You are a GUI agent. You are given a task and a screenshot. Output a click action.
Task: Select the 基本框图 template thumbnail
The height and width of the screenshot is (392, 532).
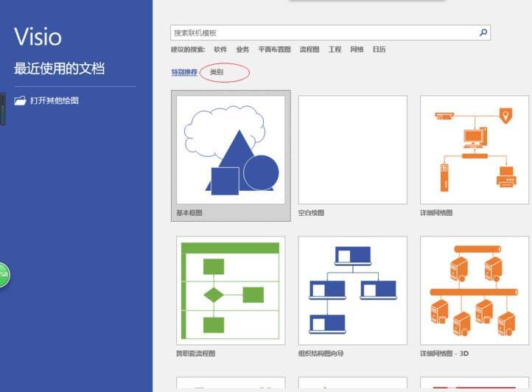click(231, 150)
